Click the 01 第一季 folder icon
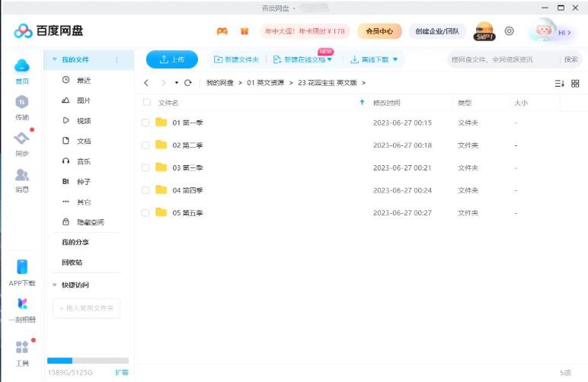Viewport: 588px width, 382px height. pos(161,122)
